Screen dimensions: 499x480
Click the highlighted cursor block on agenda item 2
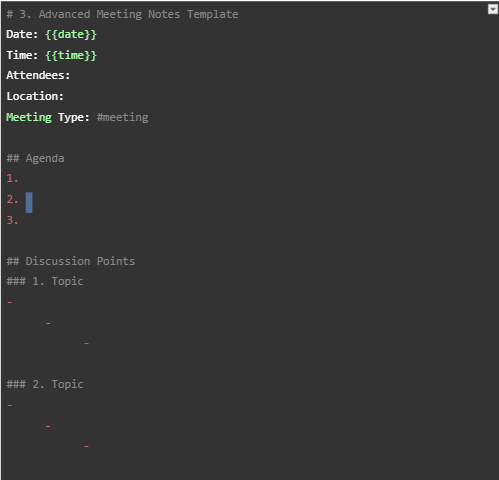[x=29, y=202]
